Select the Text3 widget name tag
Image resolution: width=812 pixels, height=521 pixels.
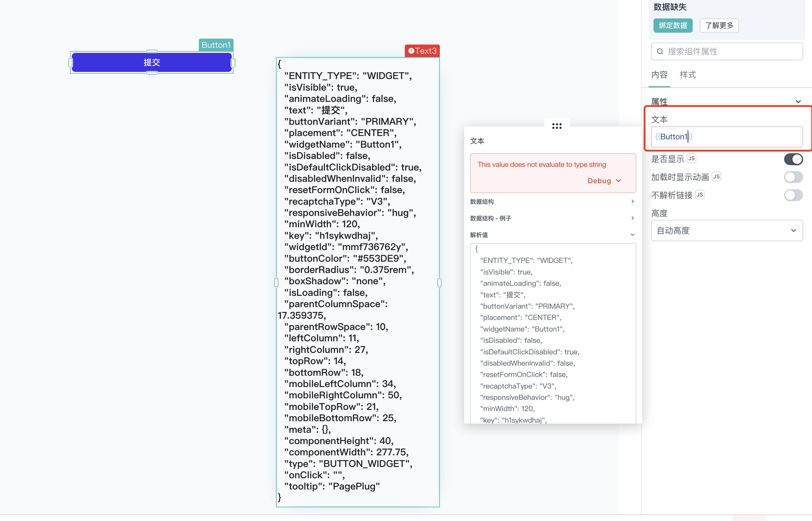point(422,51)
